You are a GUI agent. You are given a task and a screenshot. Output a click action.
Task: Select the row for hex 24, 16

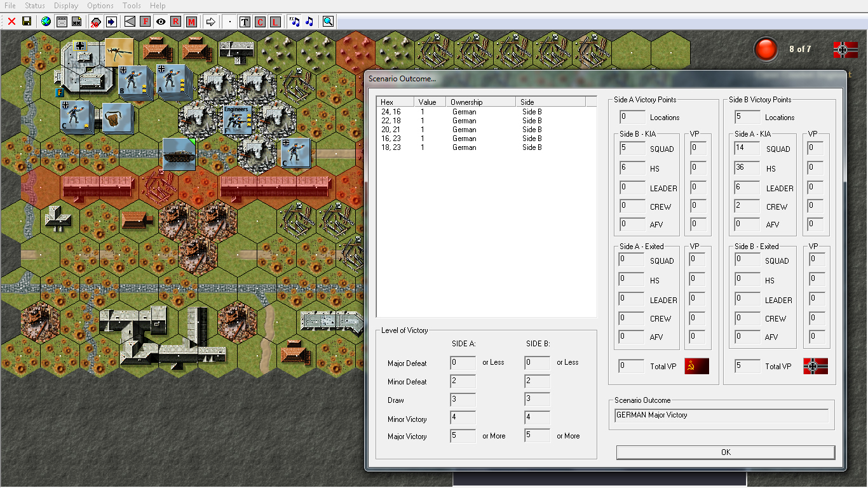click(486, 112)
